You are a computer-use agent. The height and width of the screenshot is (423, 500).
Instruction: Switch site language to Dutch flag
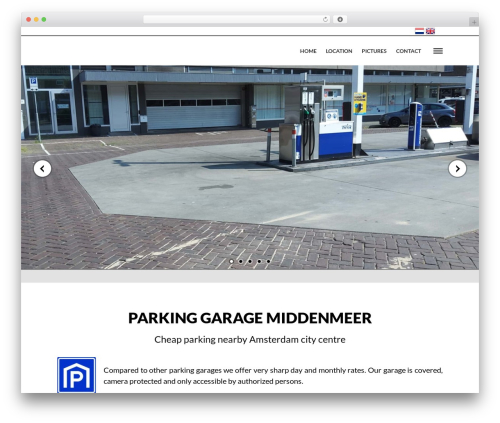pos(419,31)
